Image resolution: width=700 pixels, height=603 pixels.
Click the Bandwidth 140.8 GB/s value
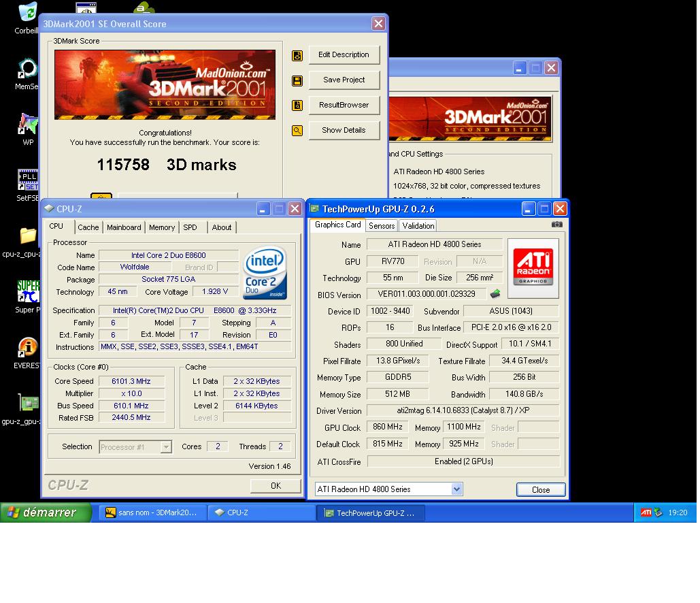click(x=524, y=394)
